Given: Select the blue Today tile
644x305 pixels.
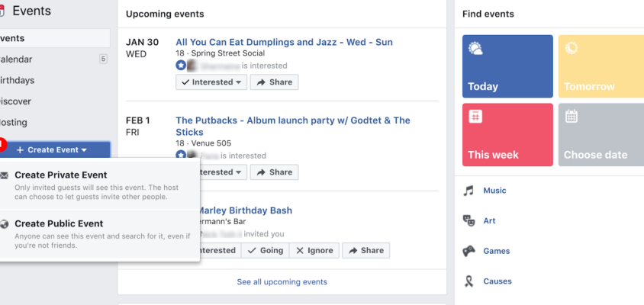Looking at the screenshot, I should tap(507, 66).
